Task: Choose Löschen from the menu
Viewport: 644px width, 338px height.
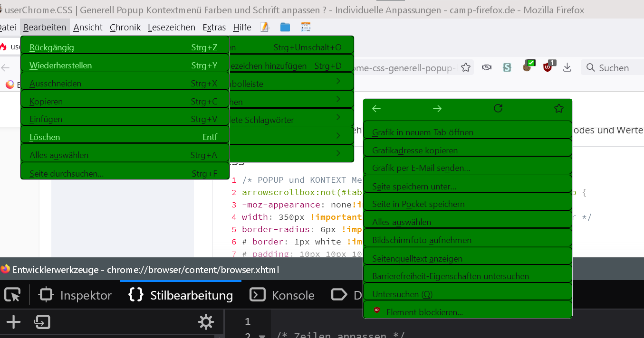Action: coord(125,135)
